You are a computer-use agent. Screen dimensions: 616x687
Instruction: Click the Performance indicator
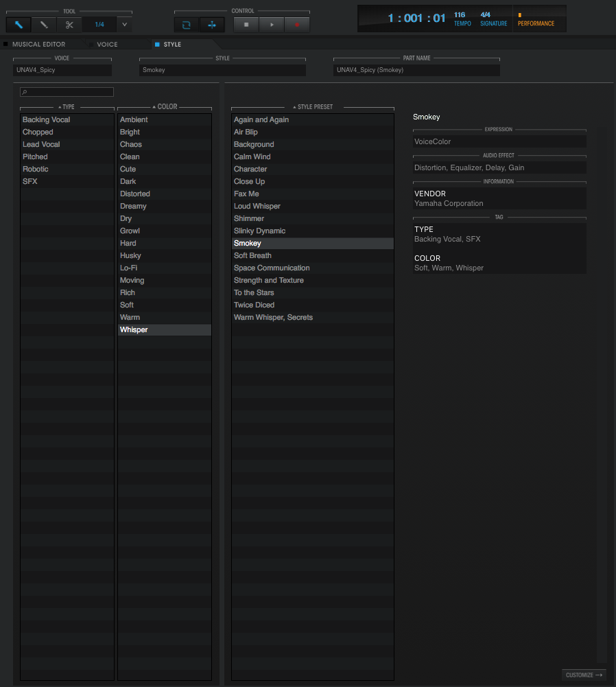[x=536, y=20]
